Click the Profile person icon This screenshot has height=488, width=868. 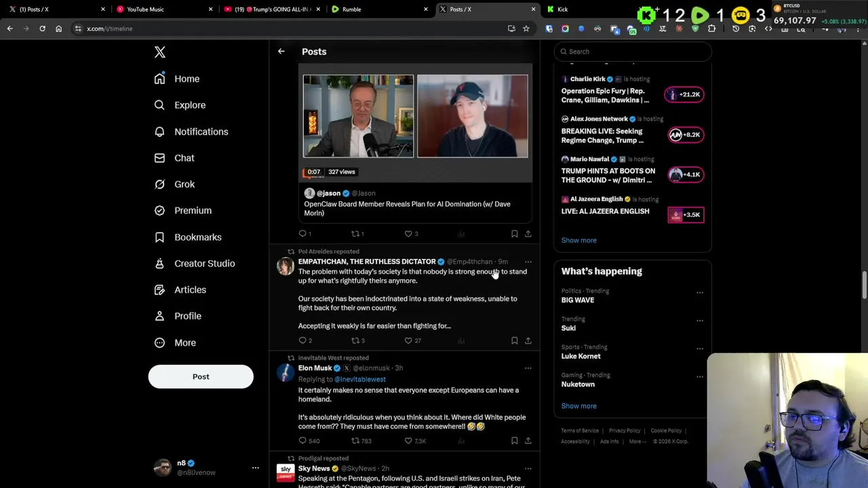(x=159, y=316)
